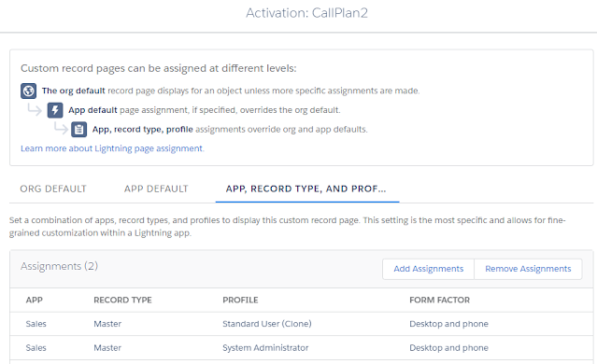
Task: Click the org default globe icon
Action: [29, 91]
